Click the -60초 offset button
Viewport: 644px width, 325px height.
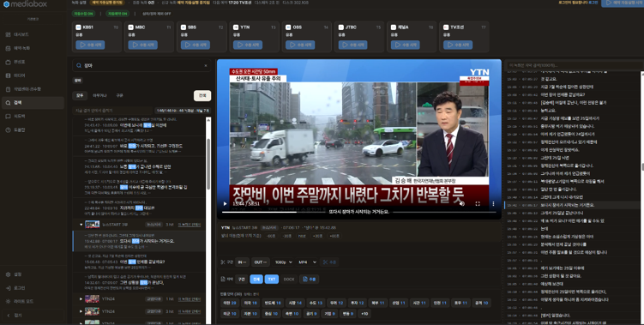pos(271,237)
